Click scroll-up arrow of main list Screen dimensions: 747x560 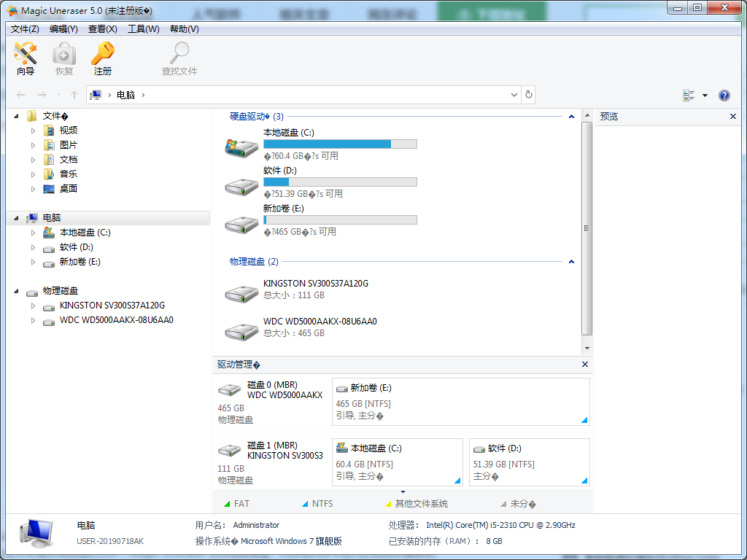click(x=587, y=116)
